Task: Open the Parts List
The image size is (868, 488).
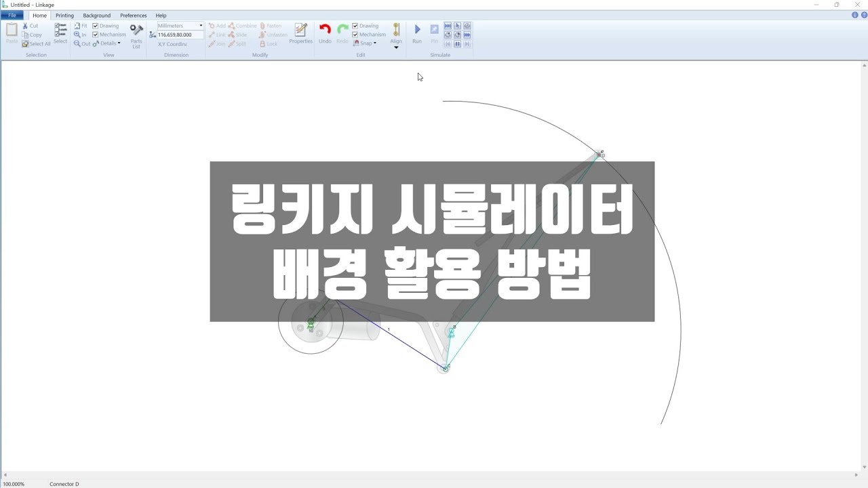Action: [136, 36]
